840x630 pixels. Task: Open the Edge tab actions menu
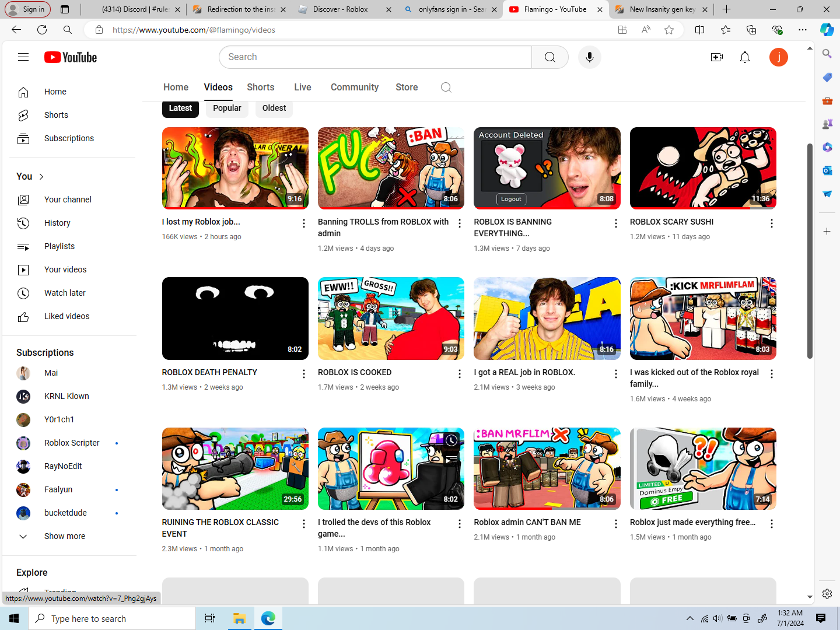pos(65,9)
